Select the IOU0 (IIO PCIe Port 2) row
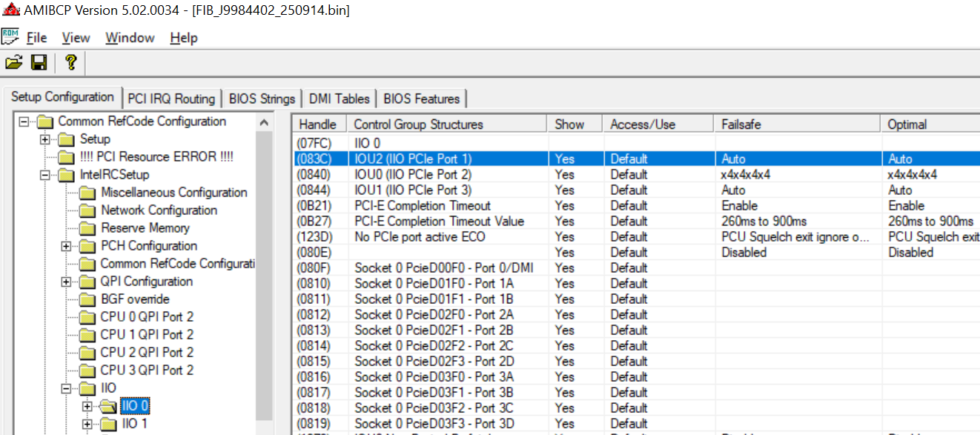This screenshot has height=435, width=980. [637, 174]
